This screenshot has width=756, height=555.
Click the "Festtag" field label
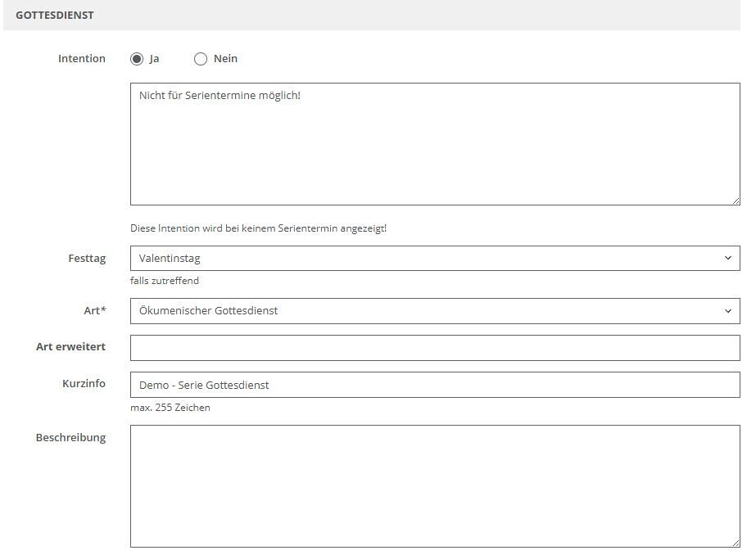coord(87,259)
